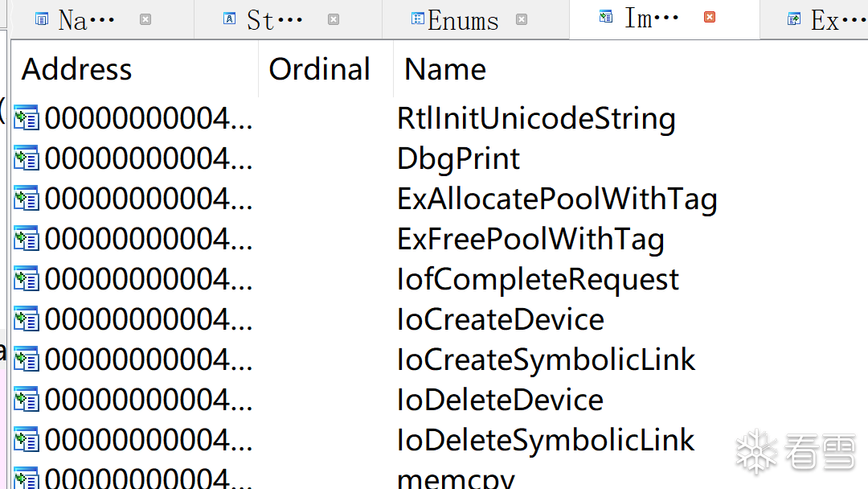This screenshot has width=868, height=489.
Task: Click the address of IoCreateDevice row
Action: tap(149, 319)
